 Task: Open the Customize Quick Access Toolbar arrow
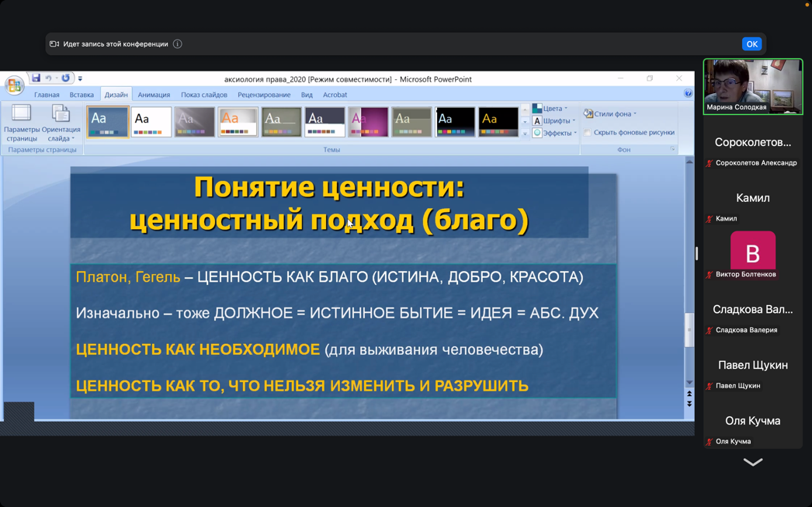(x=80, y=78)
